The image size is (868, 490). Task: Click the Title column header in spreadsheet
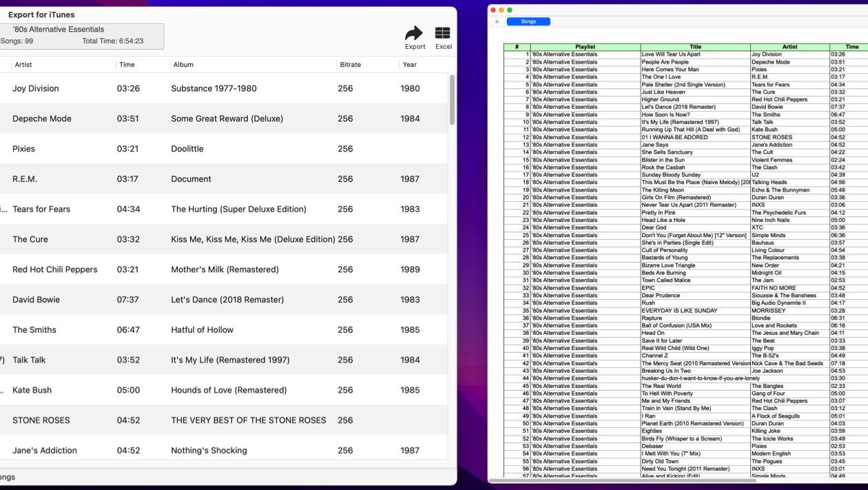pyautogui.click(x=695, y=47)
